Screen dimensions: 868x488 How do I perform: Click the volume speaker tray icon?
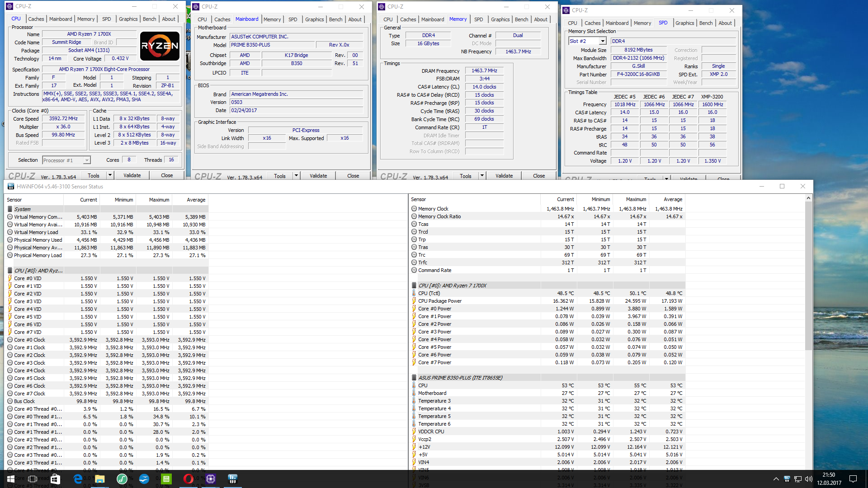coord(808,479)
